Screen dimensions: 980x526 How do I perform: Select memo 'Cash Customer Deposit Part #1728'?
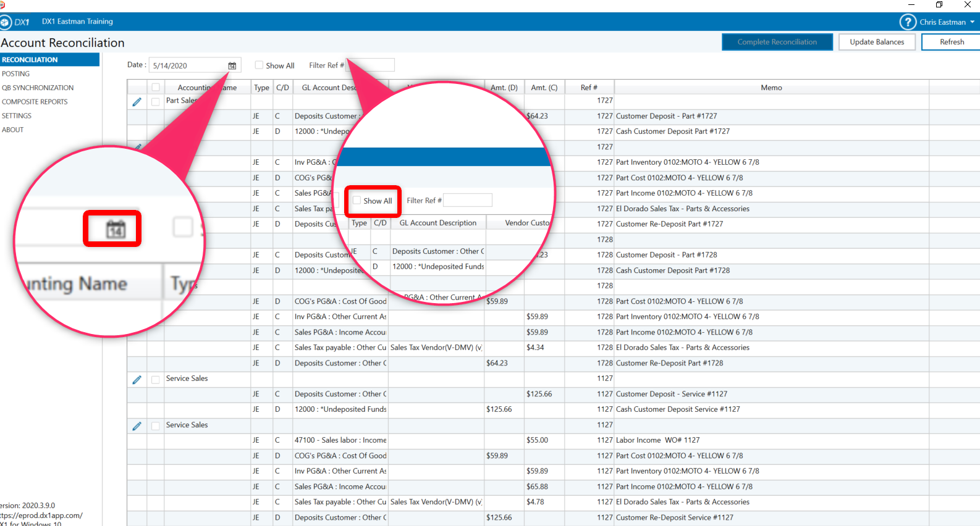click(673, 270)
